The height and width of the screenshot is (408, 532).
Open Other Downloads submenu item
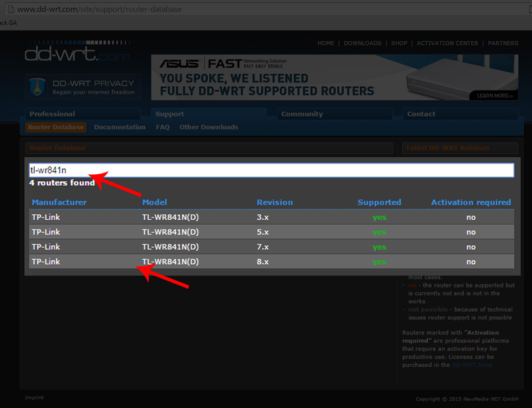[208, 127]
